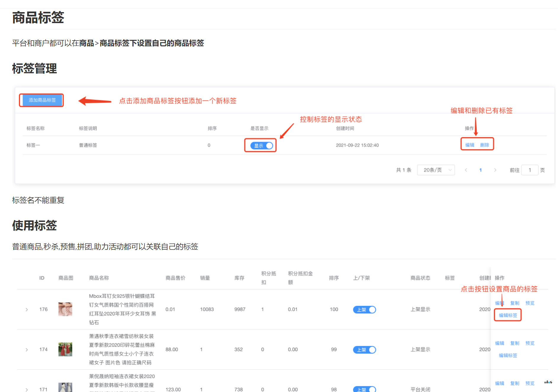Click 编辑标签 for product 176

coord(508,315)
